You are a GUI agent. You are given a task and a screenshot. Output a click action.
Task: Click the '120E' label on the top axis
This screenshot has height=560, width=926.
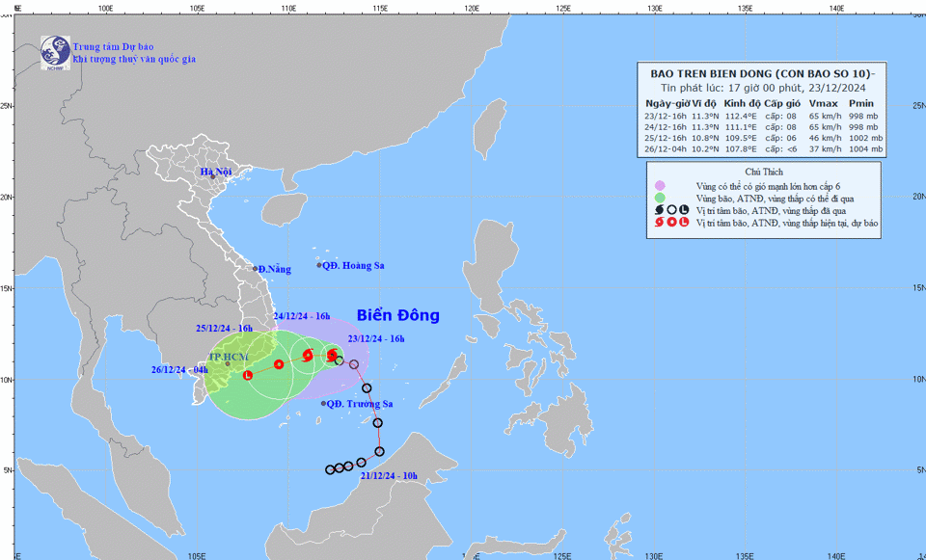(x=472, y=9)
